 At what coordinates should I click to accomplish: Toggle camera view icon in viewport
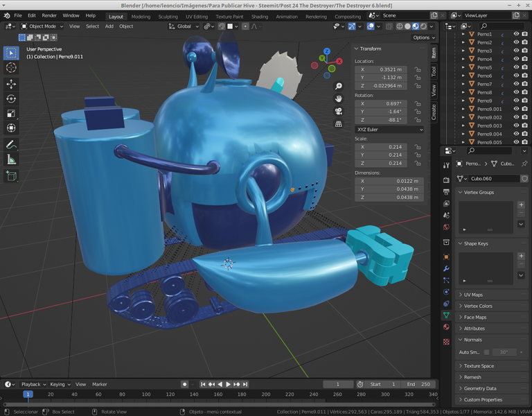338,112
